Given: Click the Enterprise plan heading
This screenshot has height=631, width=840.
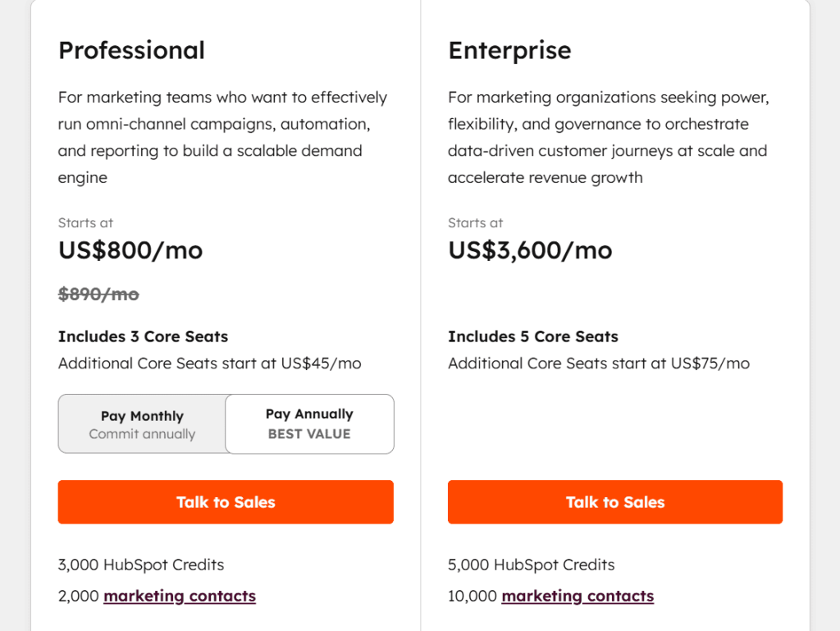Looking at the screenshot, I should [x=509, y=50].
